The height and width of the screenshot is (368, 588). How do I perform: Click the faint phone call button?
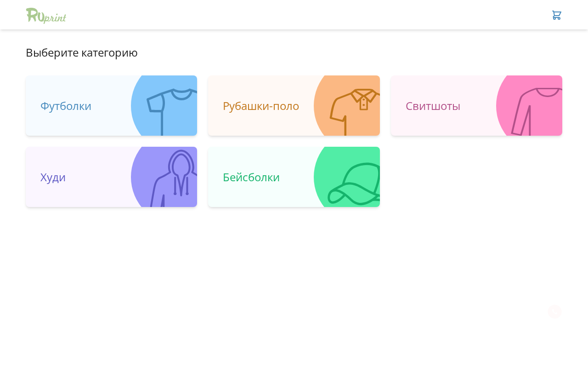pos(554,311)
